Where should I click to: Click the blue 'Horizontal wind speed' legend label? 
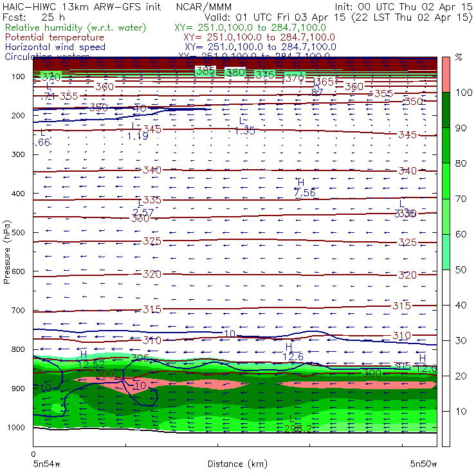tap(55, 47)
